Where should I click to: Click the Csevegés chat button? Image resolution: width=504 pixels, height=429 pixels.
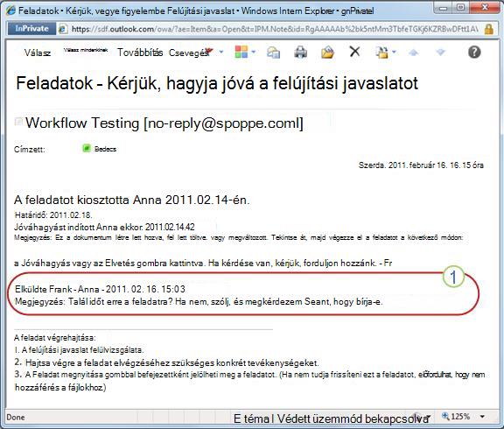pos(190,53)
